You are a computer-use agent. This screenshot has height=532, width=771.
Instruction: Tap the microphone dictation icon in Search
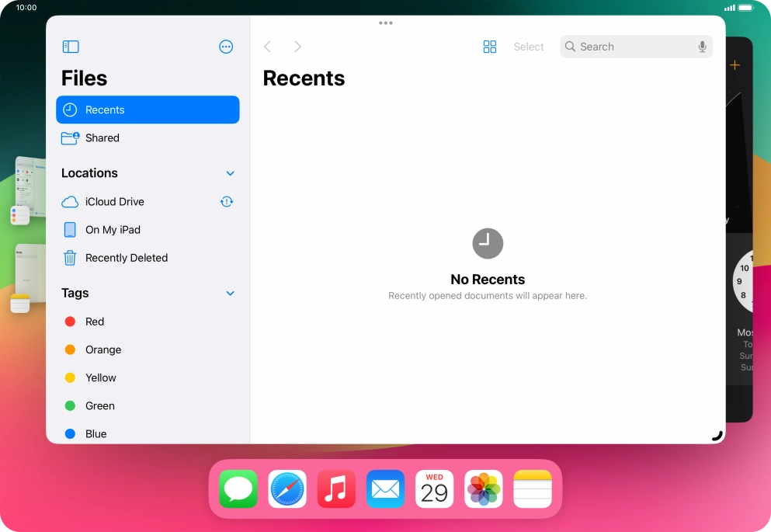tap(702, 47)
